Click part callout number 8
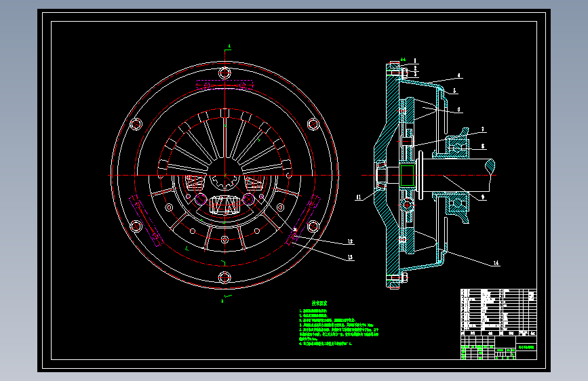 (x=483, y=146)
